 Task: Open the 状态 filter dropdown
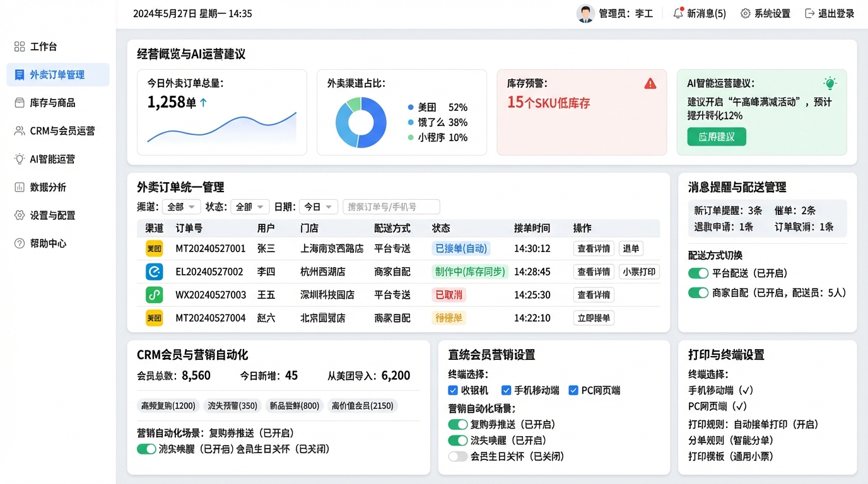click(250, 207)
